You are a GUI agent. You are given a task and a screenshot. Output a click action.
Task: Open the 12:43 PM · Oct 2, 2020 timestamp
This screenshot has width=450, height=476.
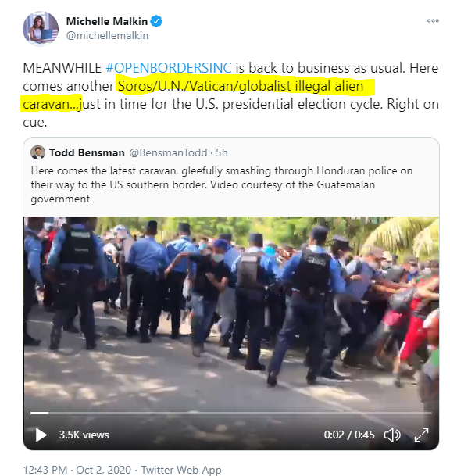click(77, 470)
